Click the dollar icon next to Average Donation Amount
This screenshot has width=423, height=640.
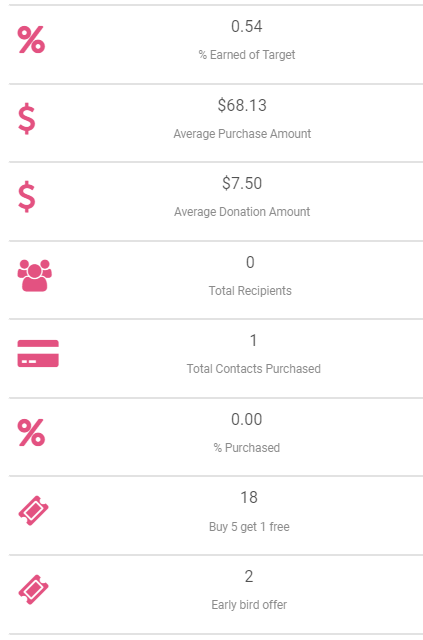click(x=27, y=197)
